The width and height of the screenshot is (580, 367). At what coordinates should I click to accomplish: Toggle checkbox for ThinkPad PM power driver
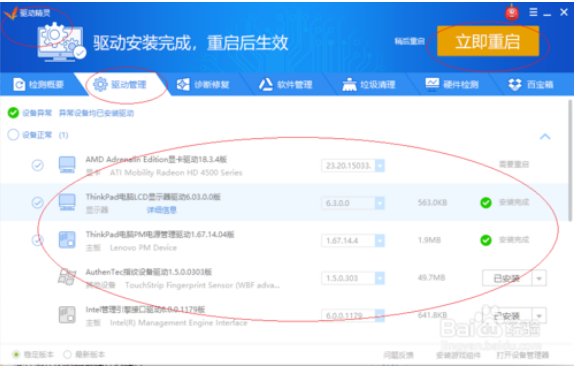tap(37, 240)
